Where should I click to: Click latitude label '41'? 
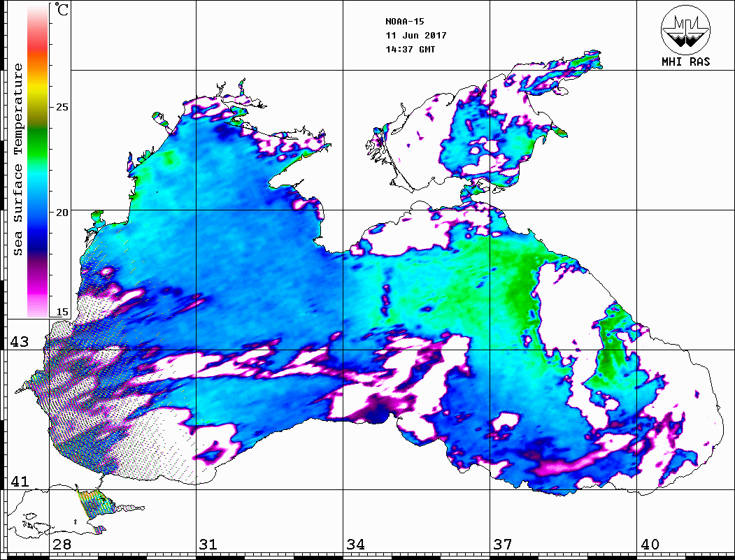(20, 481)
